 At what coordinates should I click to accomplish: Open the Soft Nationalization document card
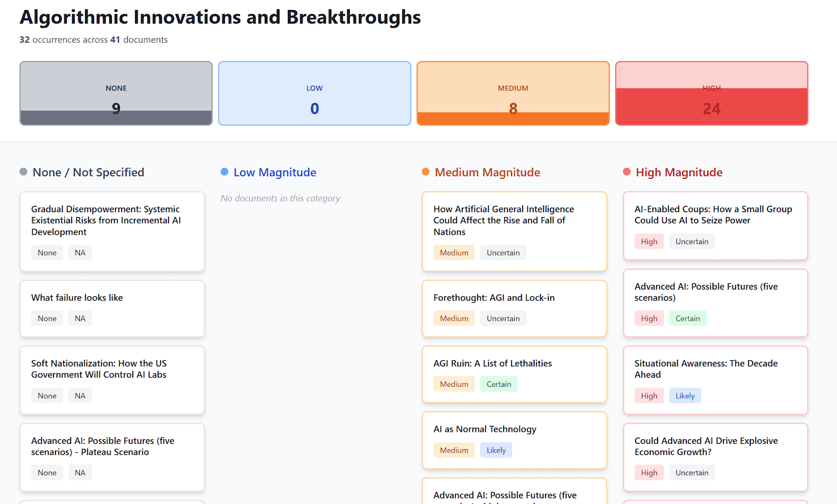coord(112,380)
